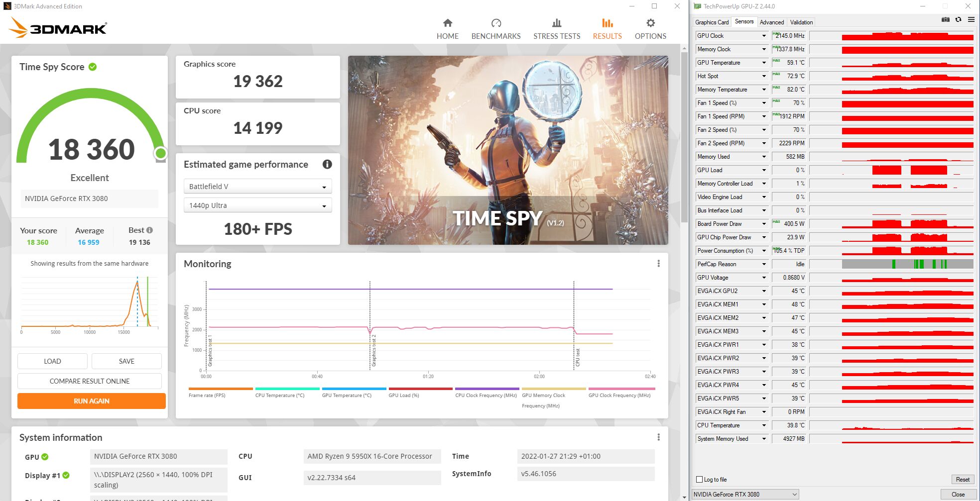
Task: Click the green check next to Display #1
Action: (66, 475)
